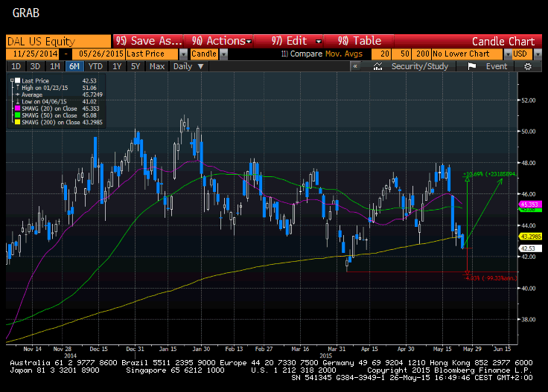Click the Last Price field
The height and width of the screenshot is (392, 548).
pyautogui.click(x=152, y=54)
